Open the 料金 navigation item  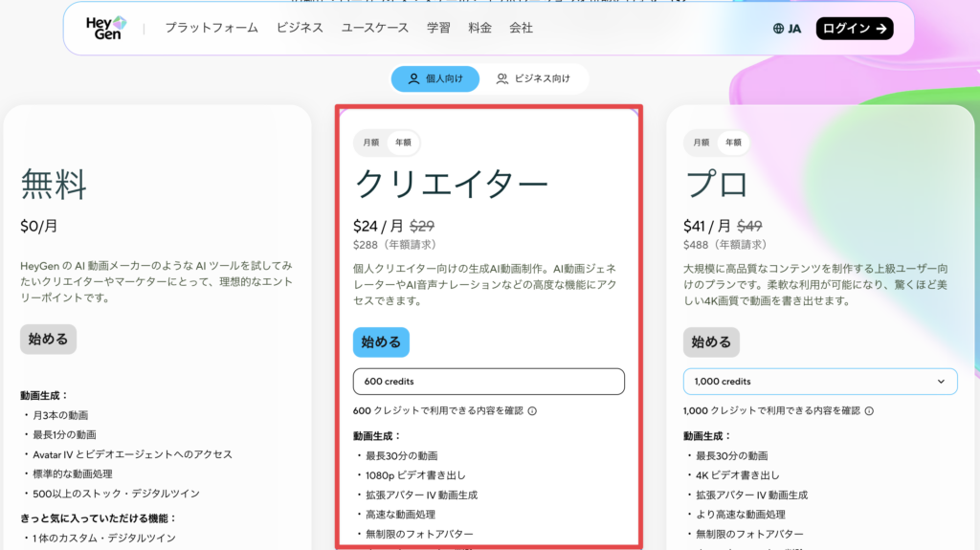[x=480, y=28]
